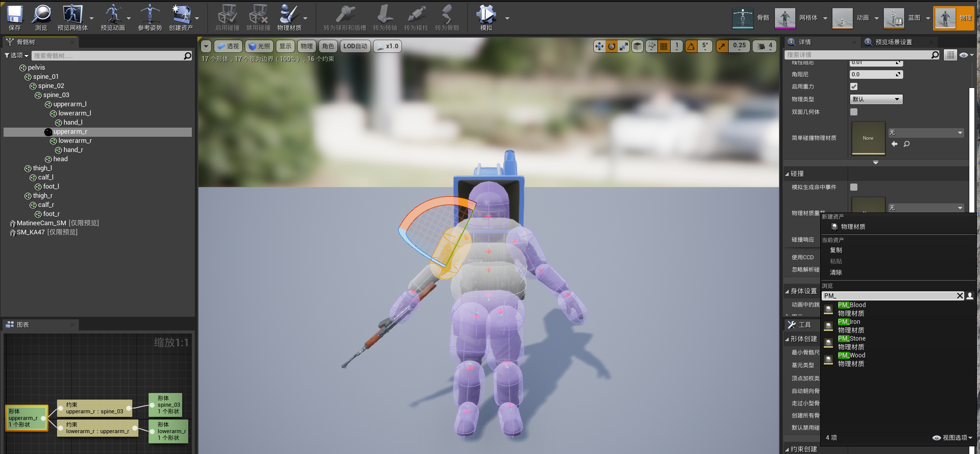Viewport: 980px width, 454px height.
Task: Switch to 蓝图 blueprint mode icon
Action: coord(893,18)
